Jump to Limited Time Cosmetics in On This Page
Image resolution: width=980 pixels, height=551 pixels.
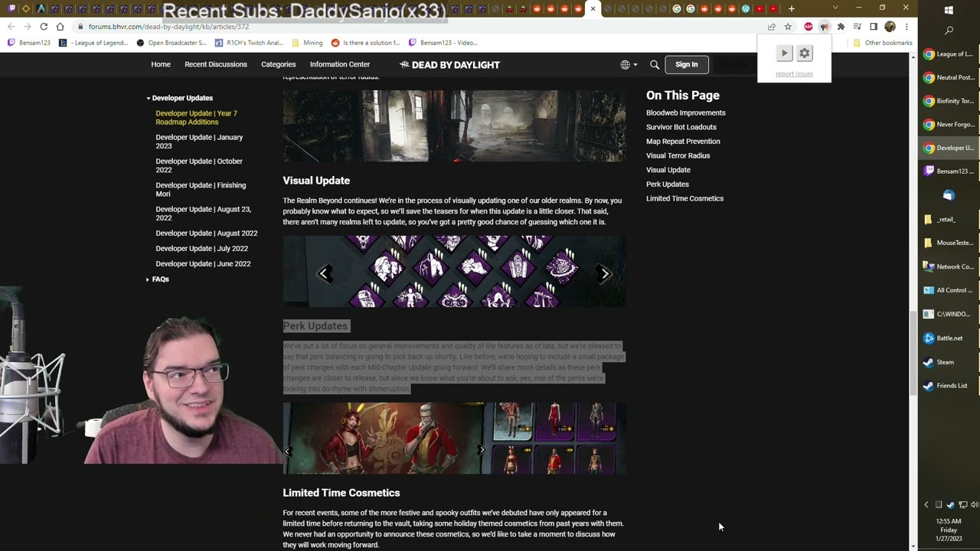[x=684, y=198]
